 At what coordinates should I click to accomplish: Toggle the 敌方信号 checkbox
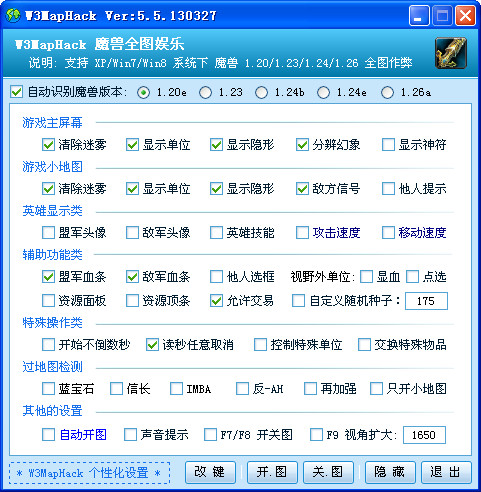[x=302, y=189]
